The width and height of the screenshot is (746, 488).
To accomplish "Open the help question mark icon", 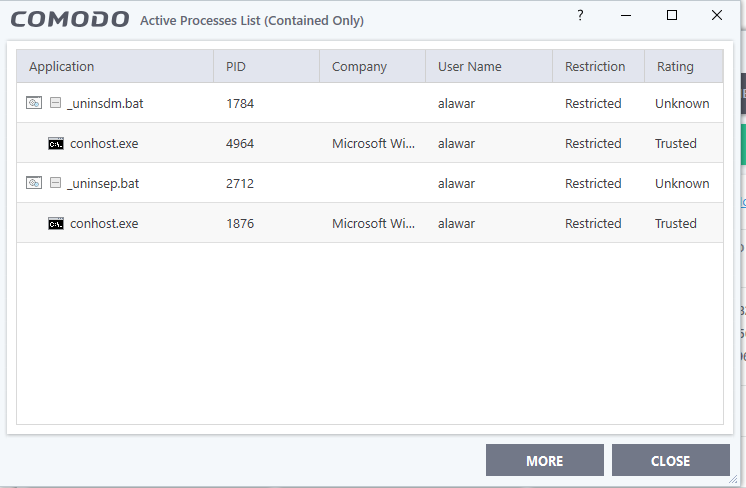I will (580, 16).
